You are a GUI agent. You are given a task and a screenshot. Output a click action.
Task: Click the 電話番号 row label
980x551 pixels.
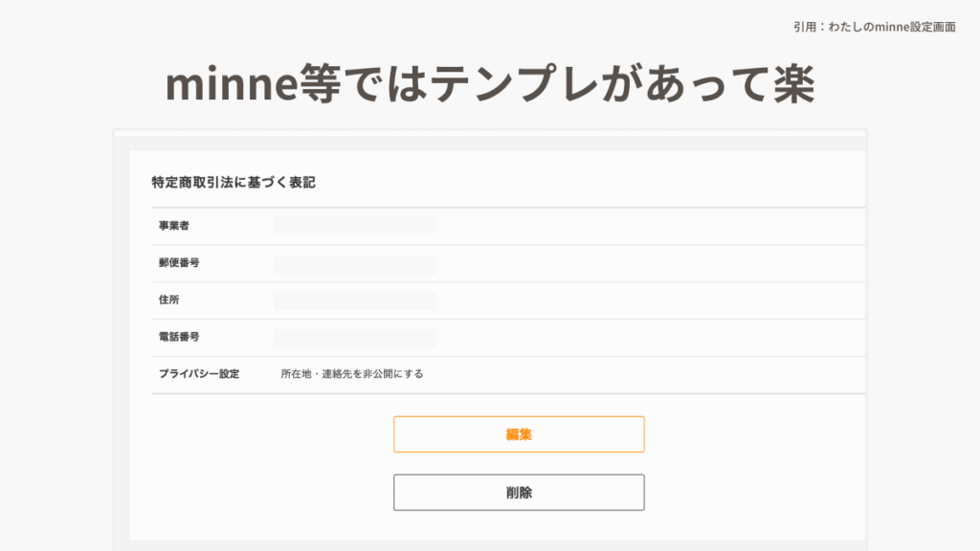point(179,338)
